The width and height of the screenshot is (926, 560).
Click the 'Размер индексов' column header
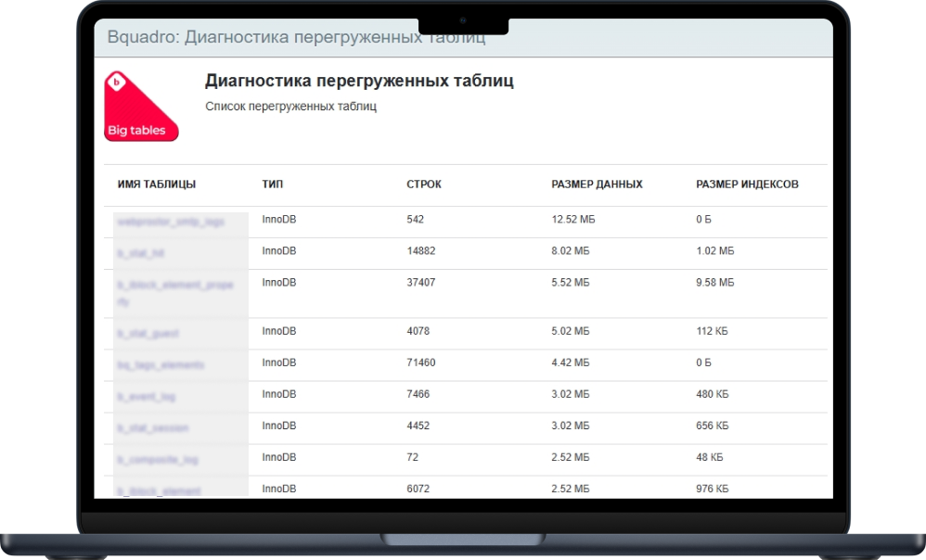coord(747,185)
